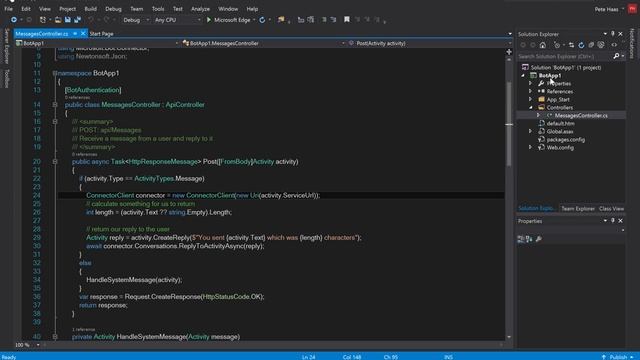
Task: Expand the App_Start folder
Action: click(x=531, y=99)
